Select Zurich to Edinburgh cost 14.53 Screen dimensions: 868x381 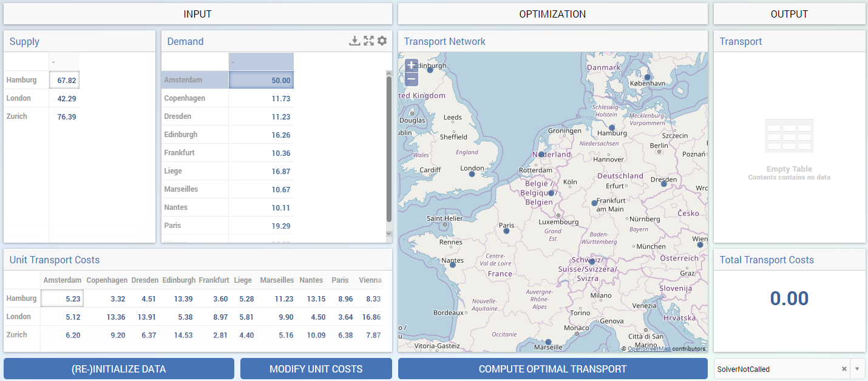click(179, 335)
